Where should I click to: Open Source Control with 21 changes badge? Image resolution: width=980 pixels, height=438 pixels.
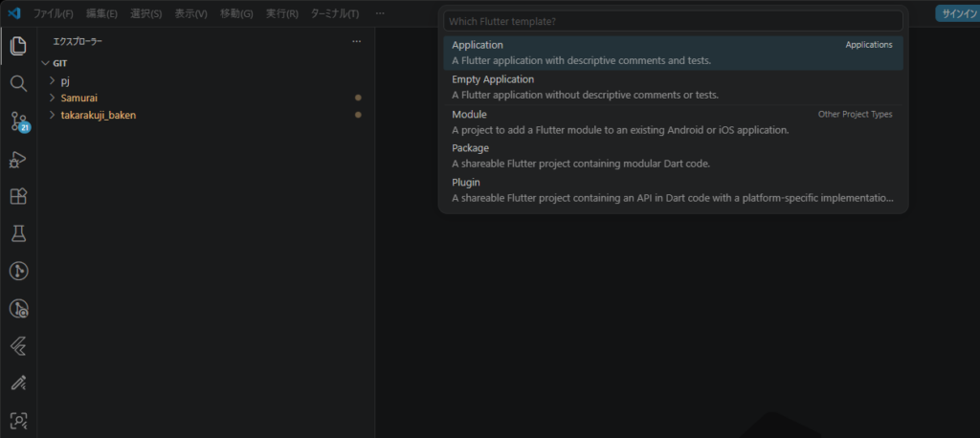[x=18, y=121]
